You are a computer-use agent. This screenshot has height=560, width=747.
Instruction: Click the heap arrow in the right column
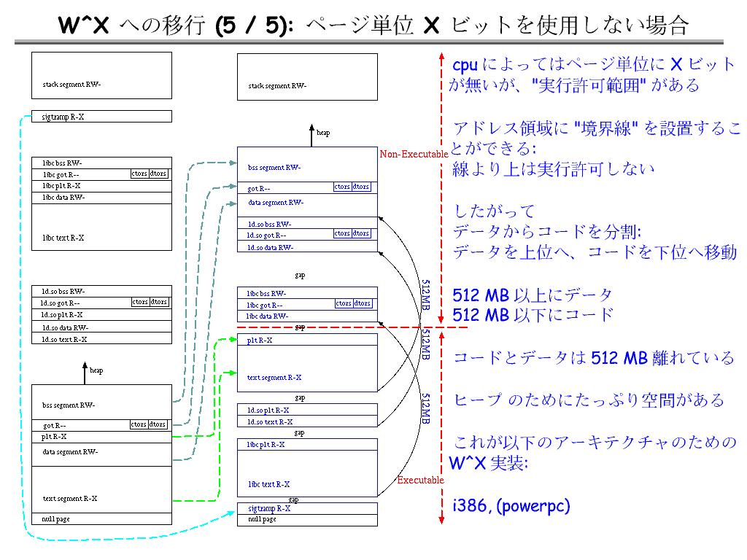pyautogui.click(x=311, y=133)
